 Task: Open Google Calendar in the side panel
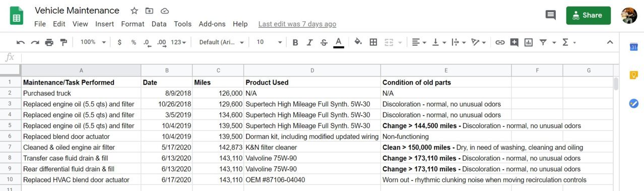(x=634, y=47)
